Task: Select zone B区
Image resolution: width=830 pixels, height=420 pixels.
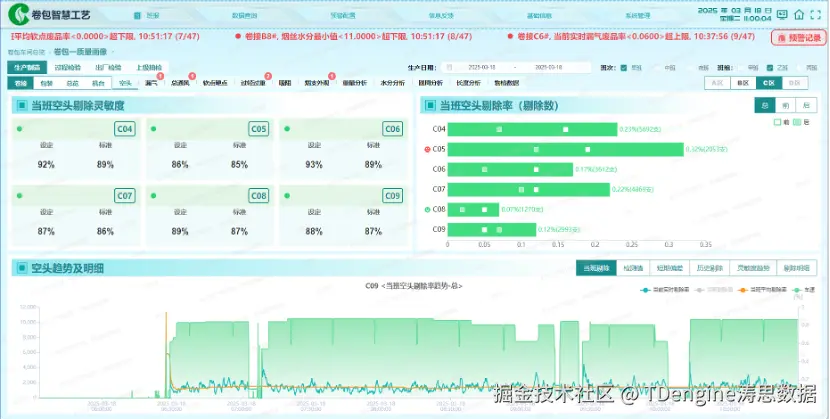Action: 743,83
